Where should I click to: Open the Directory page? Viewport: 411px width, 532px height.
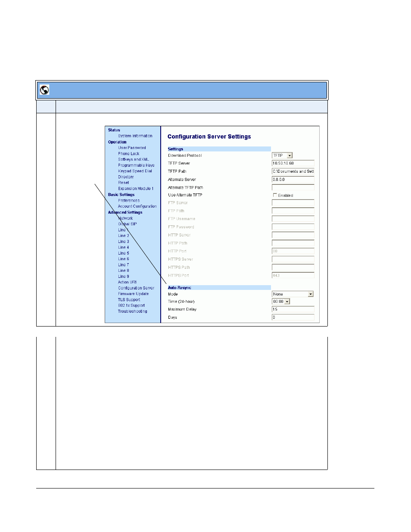[126, 177]
